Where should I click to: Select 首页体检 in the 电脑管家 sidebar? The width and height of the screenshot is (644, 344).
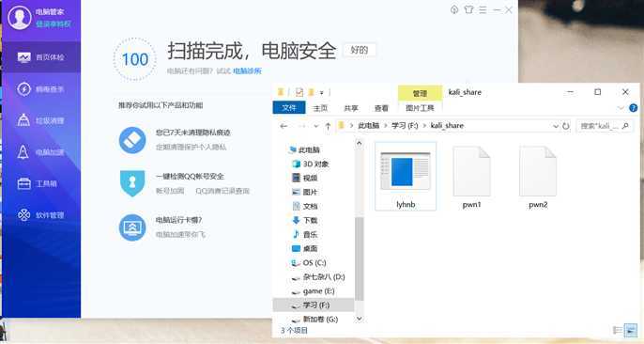41,57
